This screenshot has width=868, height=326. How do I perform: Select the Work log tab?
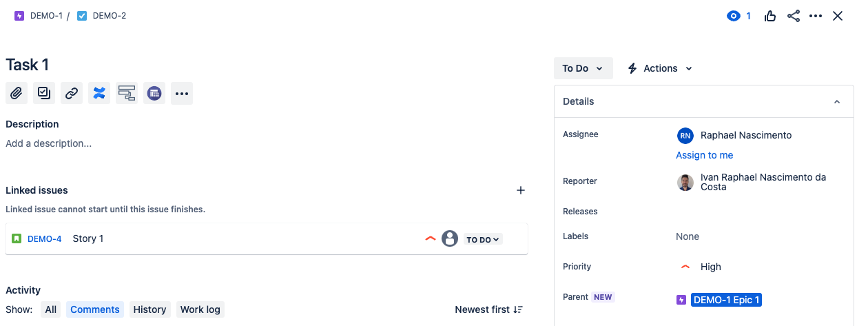(x=200, y=309)
